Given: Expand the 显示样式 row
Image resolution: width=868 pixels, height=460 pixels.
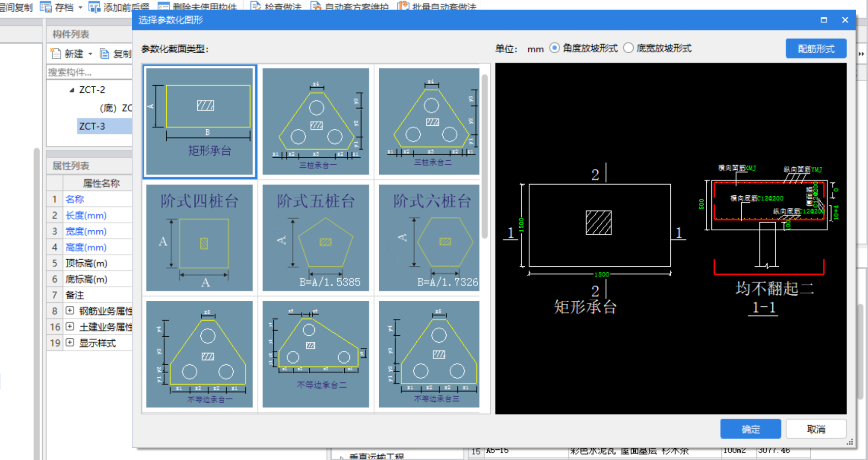Looking at the screenshot, I should point(70,343).
